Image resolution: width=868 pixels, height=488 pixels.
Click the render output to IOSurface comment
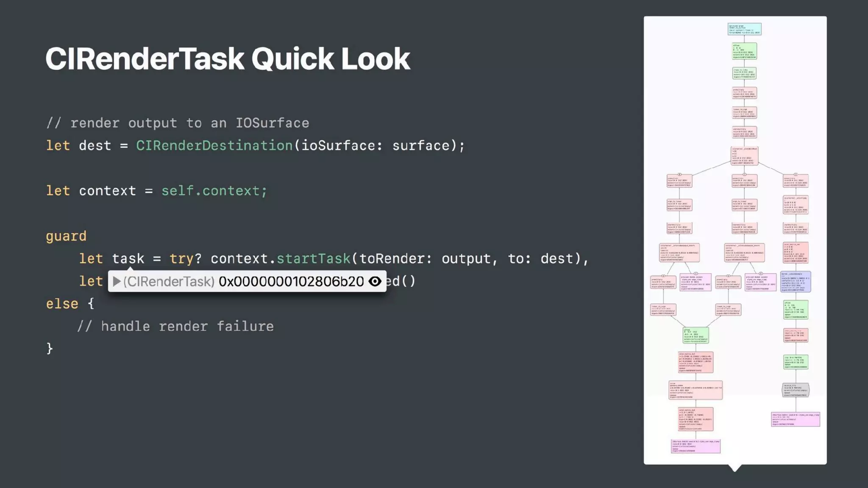tap(178, 123)
